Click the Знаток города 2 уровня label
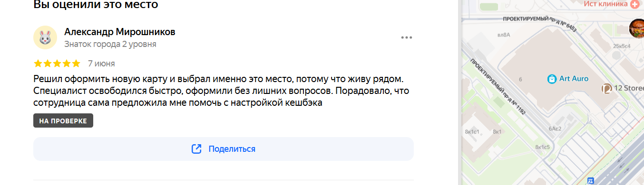This screenshot has width=644, height=185. click(x=110, y=44)
